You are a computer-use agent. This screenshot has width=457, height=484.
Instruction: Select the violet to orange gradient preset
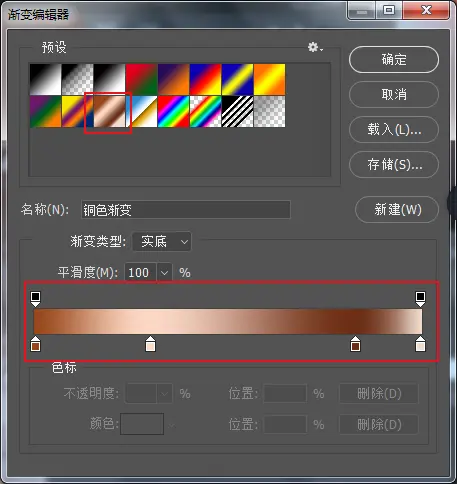(173, 79)
